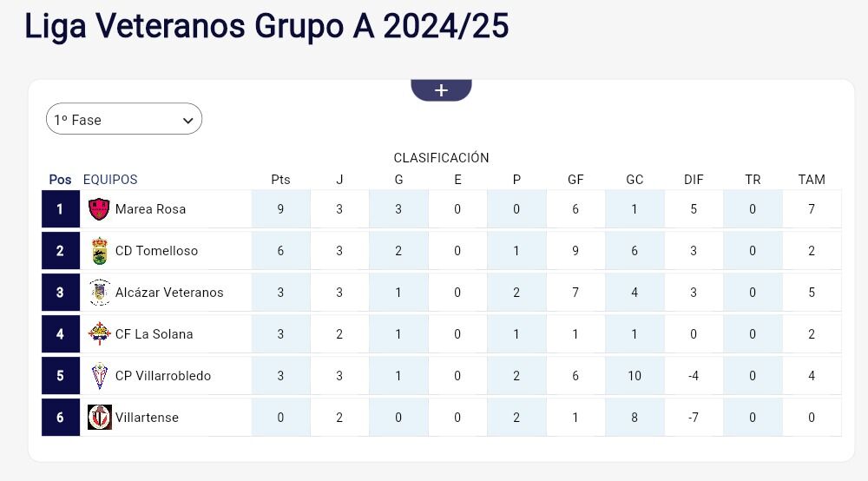Go to CP Villarrobledo team page
The width and height of the screenshot is (868, 481).
coord(163,376)
